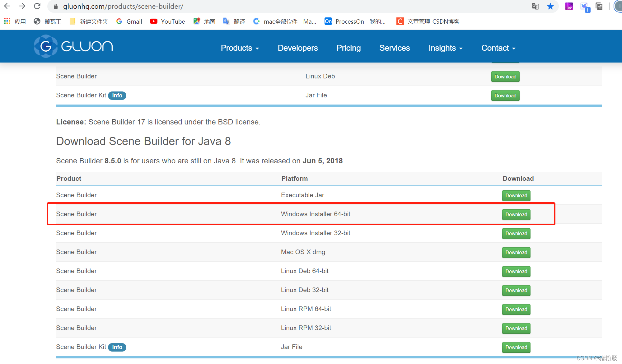Download Mac OS X dmg
Viewport: 622px width, 364px height.
[516, 253]
